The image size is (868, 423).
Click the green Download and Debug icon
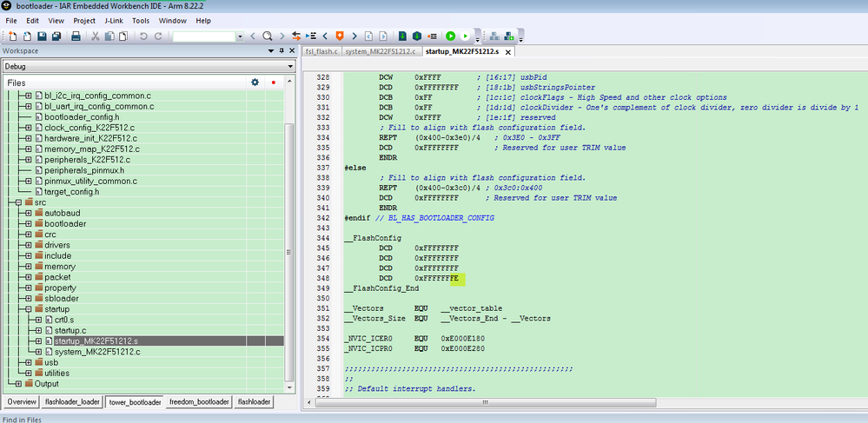pos(450,36)
